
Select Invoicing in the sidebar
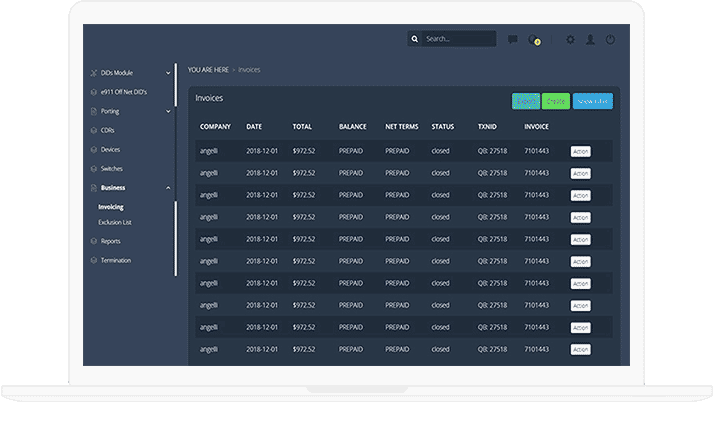[x=111, y=207]
